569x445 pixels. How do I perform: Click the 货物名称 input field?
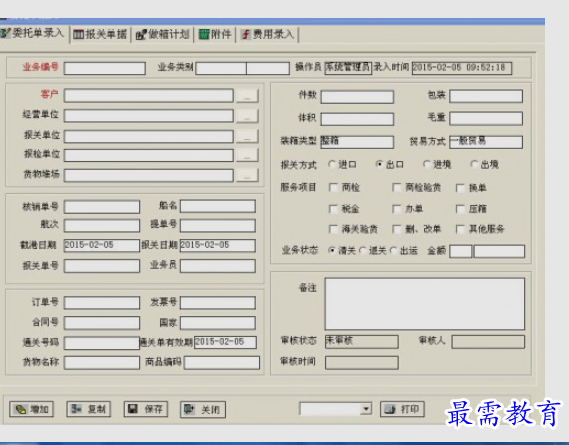point(102,363)
